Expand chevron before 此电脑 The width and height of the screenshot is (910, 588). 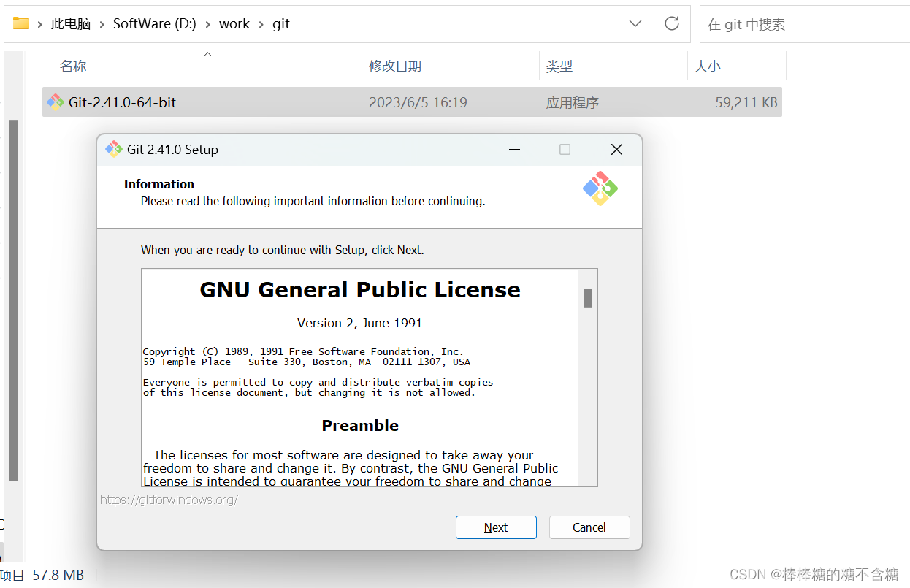[x=40, y=24]
